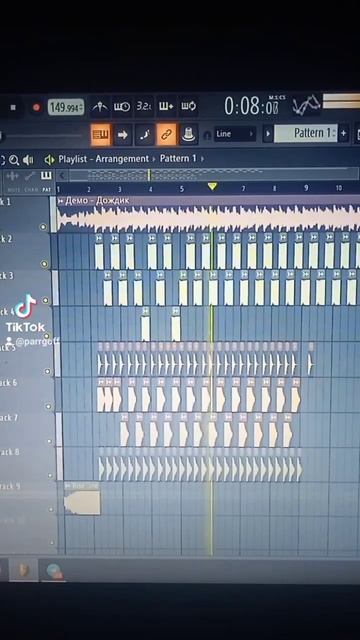The image size is (360, 640).
Task: Toggle the note-curve step editing button
Action: click(145, 134)
